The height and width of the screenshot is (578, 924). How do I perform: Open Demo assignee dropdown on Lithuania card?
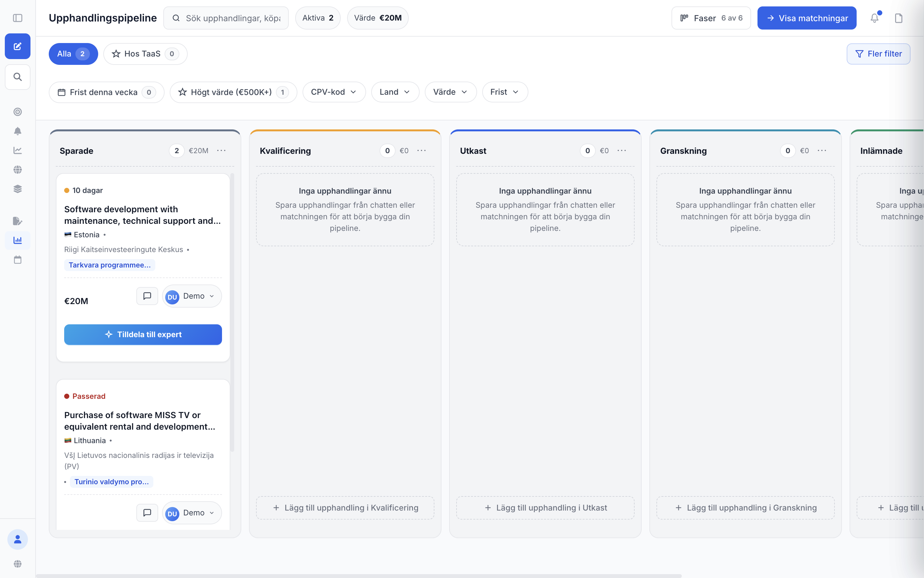[192, 512]
